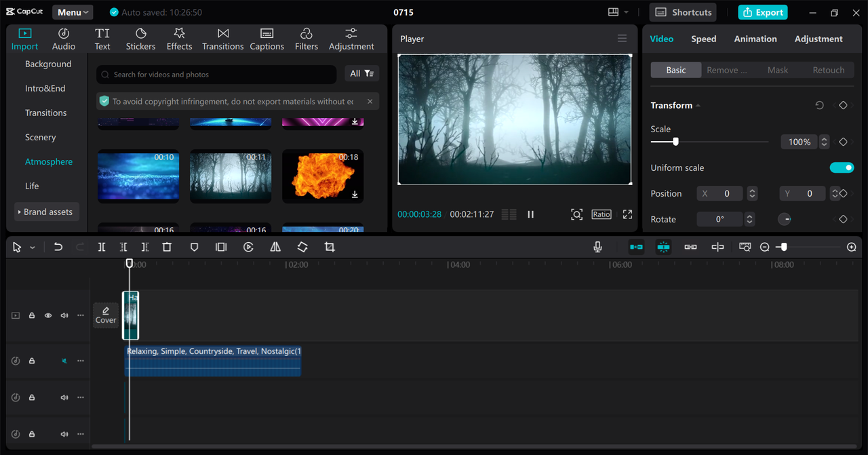Click the timeline zoom out magnifier
Image resolution: width=868 pixels, height=455 pixels.
tap(765, 248)
